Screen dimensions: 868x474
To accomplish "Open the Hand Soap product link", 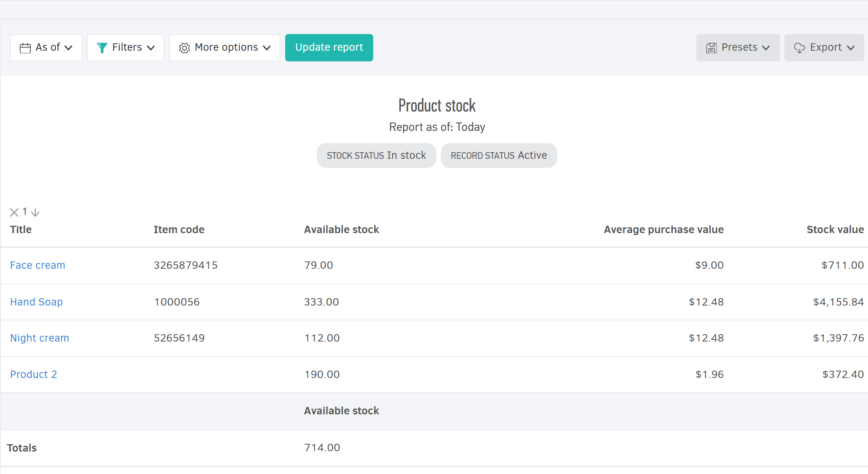I will 36,302.
